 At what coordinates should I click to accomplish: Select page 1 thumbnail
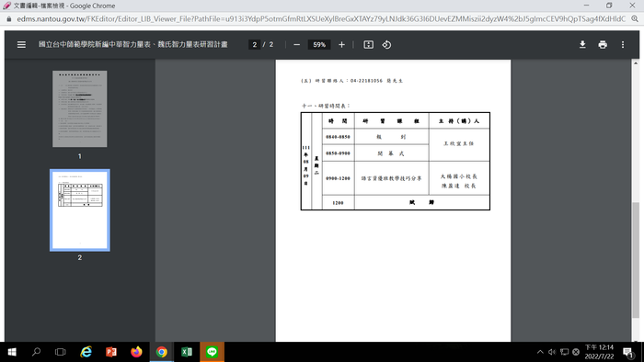80,108
